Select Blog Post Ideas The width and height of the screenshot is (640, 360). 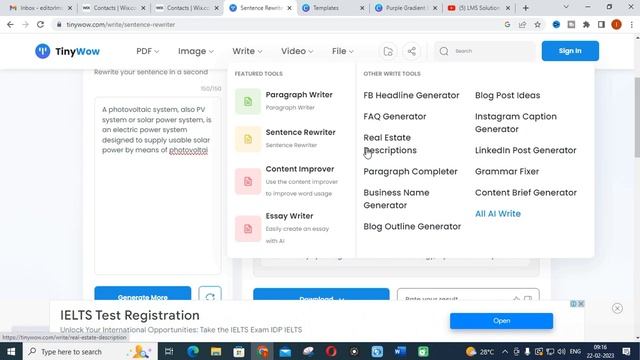[x=507, y=95]
